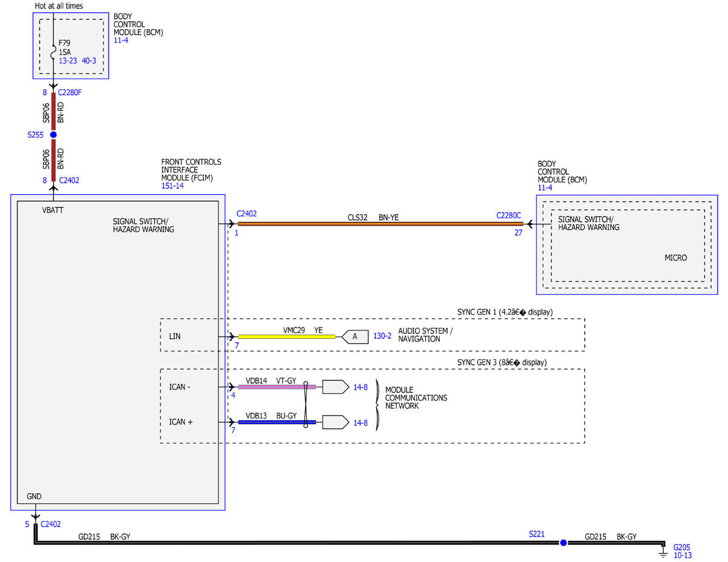Select the CLS32 BN-YE wire

click(380, 224)
